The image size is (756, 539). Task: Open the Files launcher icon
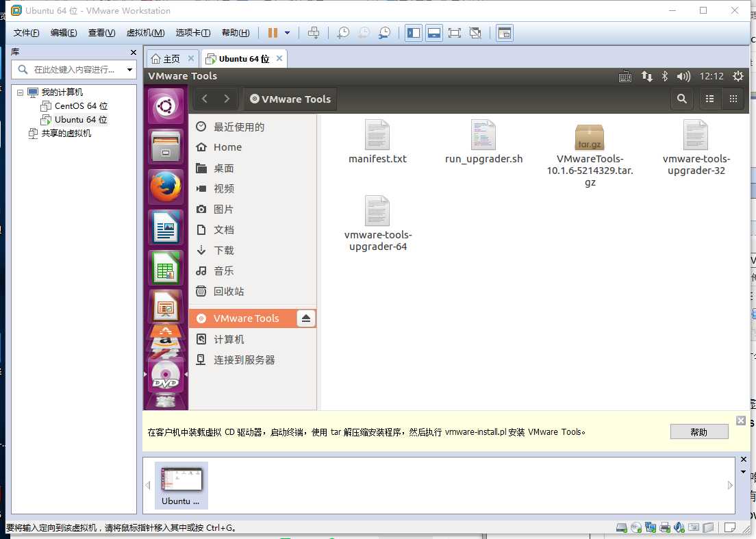[166, 146]
